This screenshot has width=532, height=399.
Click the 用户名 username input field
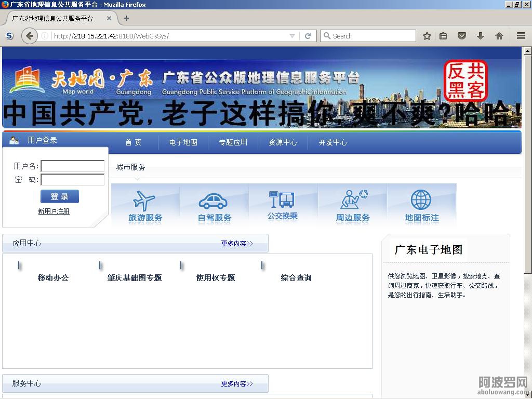[x=72, y=166]
